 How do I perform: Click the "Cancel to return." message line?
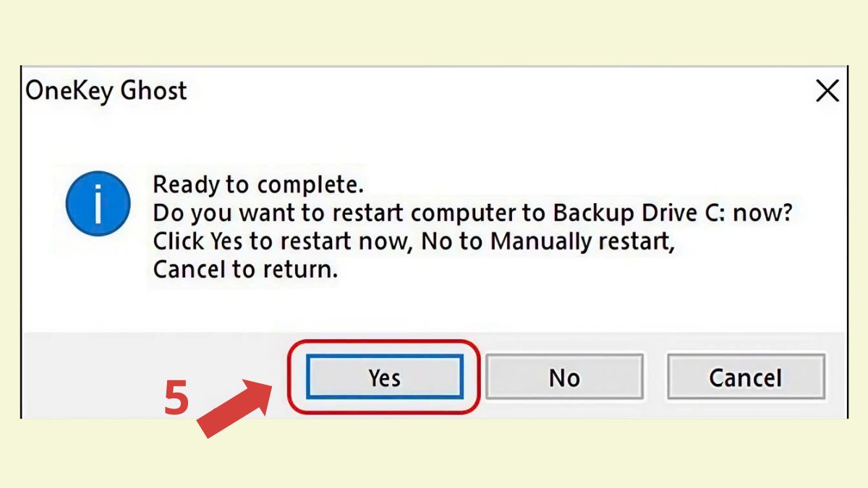[245, 271]
